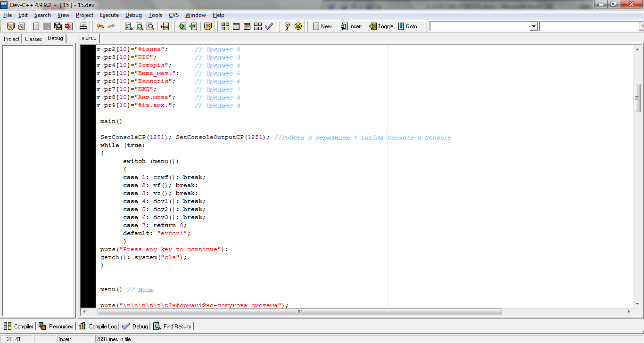Open the File menu
The image size is (644, 343).
pos(7,15)
